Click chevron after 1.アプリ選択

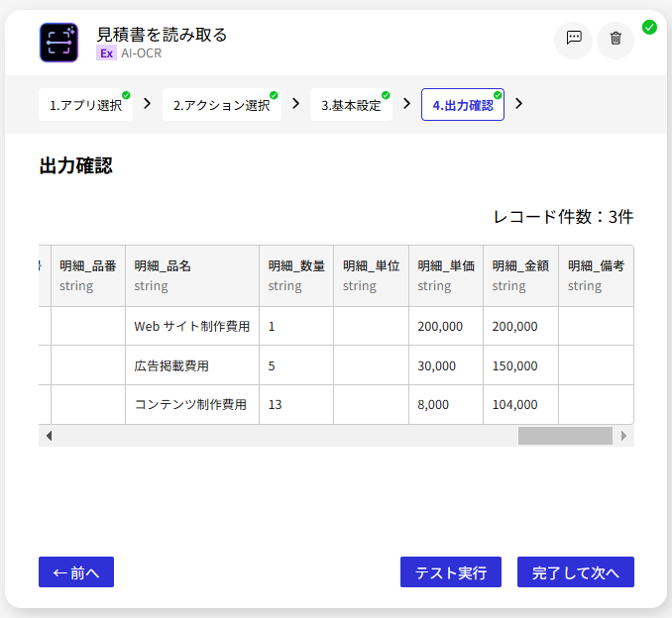pyautogui.click(x=147, y=104)
